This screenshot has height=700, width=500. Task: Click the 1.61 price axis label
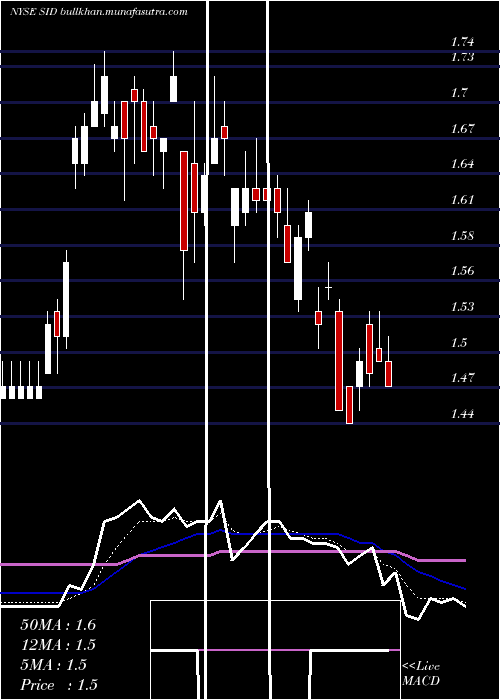point(462,200)
